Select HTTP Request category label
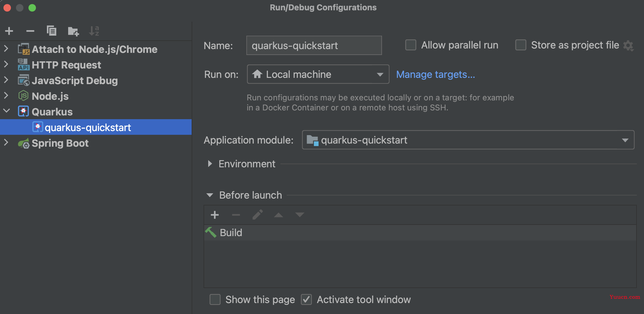Screen dimensions: 644x314 (x=66, y=65)
